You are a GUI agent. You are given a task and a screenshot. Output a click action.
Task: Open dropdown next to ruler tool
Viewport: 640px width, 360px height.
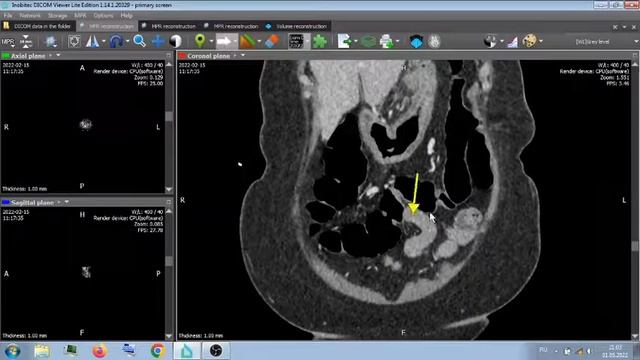259,41
